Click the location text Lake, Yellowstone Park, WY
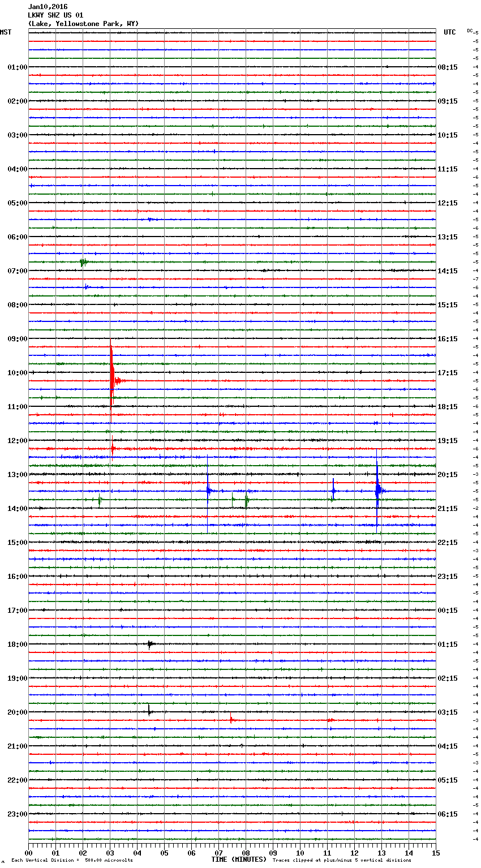Screen dimensions: 481x868 (x=83, y=24)
